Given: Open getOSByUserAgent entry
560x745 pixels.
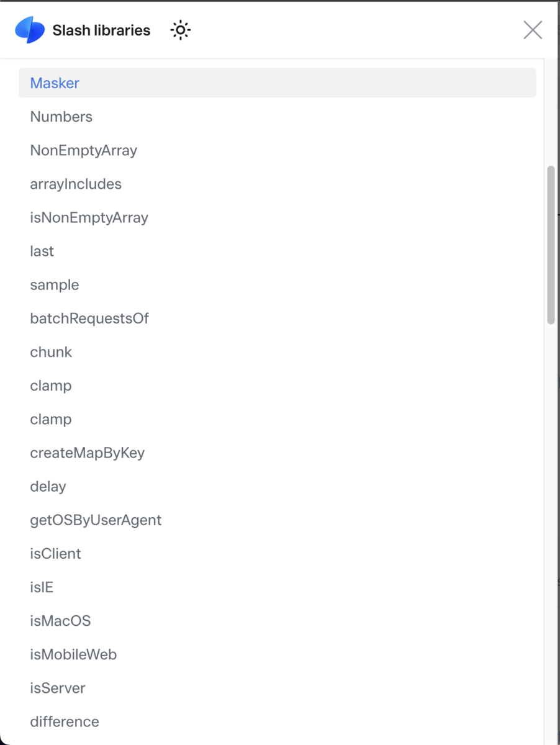Looking at the screenshot, I should pyautogui.click(x=96, y=520).
